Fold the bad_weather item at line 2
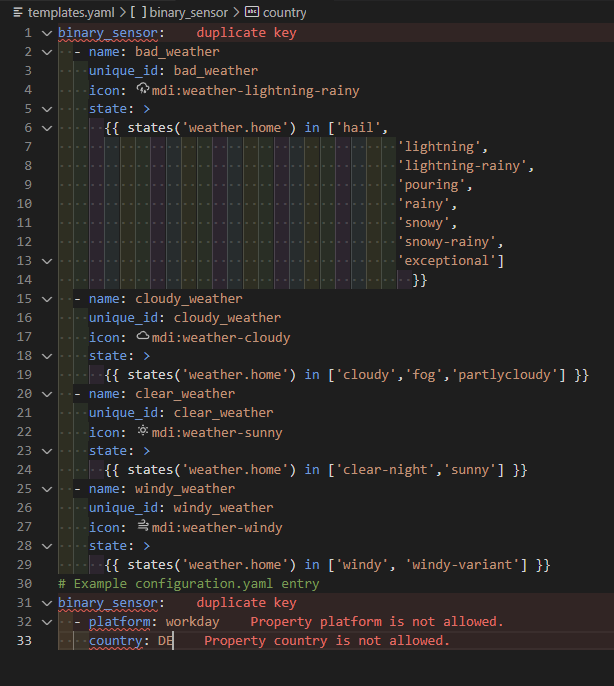Image resolution: width=614 pixels, height=686 pixels. [46, 52]
